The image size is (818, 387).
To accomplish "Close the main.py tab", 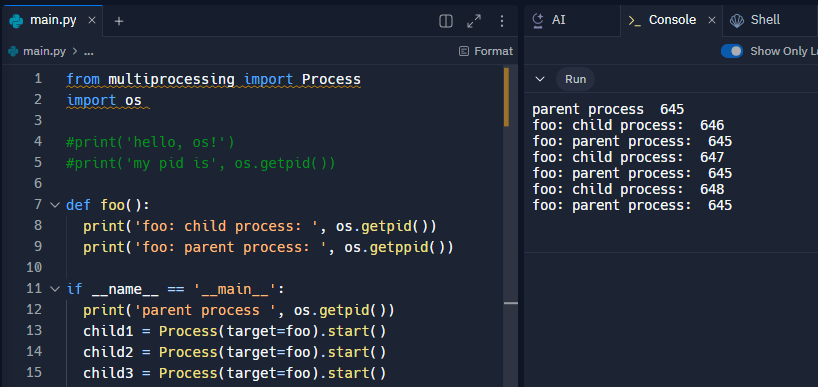I will click(92, 20).
